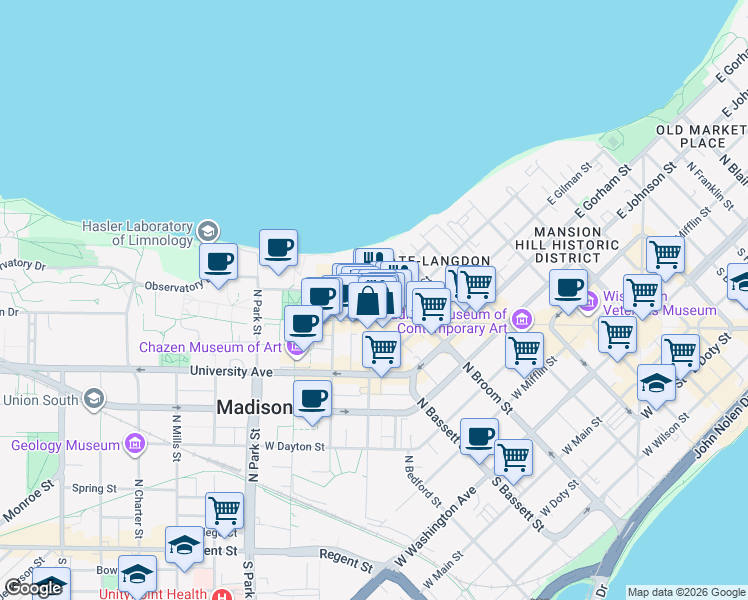Select MANSION HILL HISTORIC DISTRICT label
748x600 pixels.
(567, 245)
